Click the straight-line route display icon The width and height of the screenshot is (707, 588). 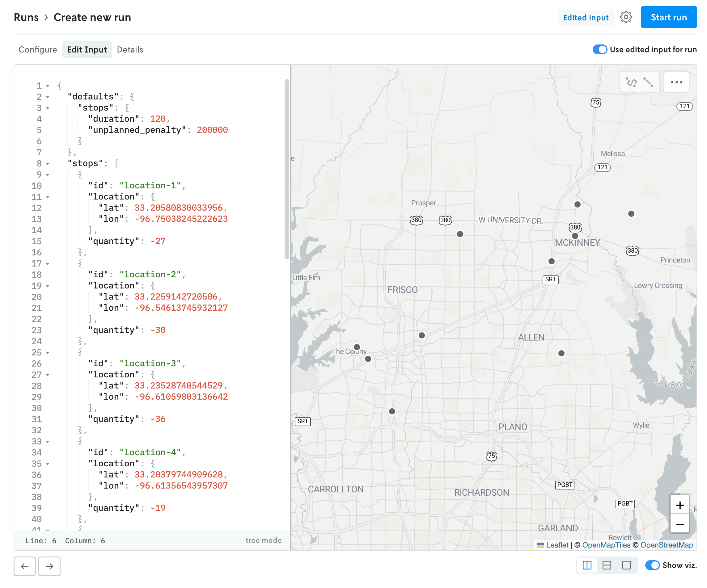click(x=648, y=82)
